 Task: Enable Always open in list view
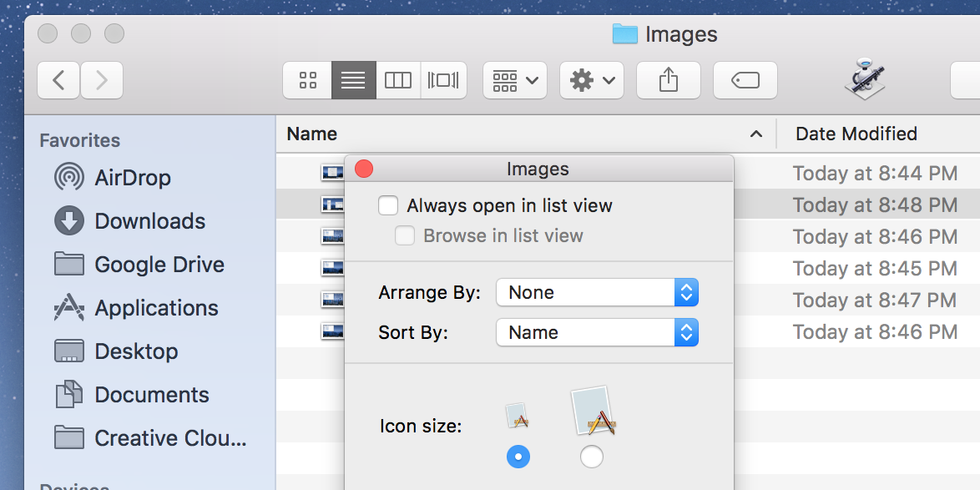[388, 205]
